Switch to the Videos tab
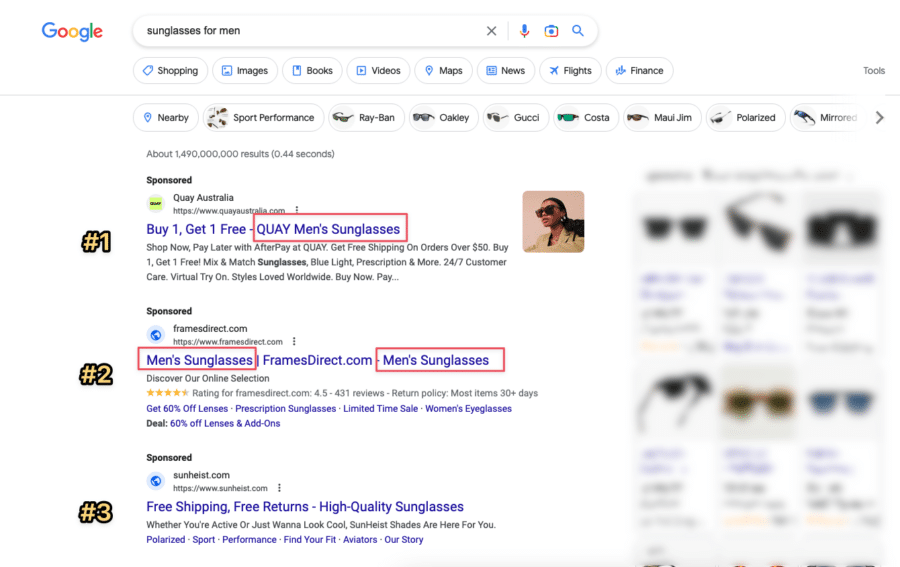Screen dimensions: 900x567 pos(378,71)
